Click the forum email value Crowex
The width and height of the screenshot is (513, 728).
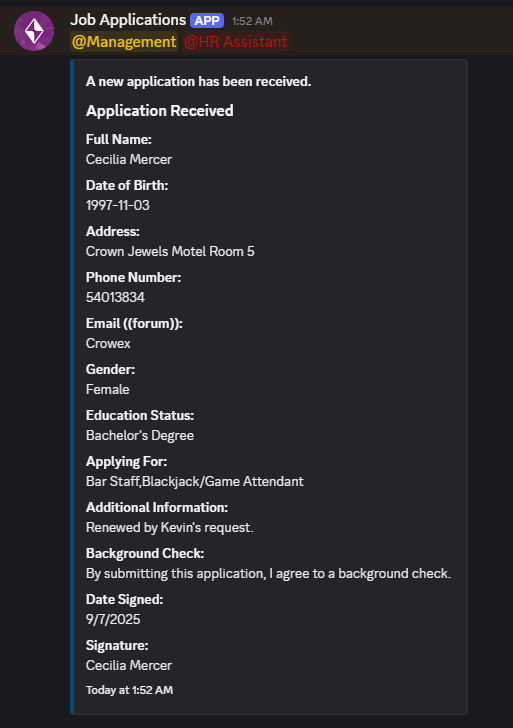pos(108,343)
